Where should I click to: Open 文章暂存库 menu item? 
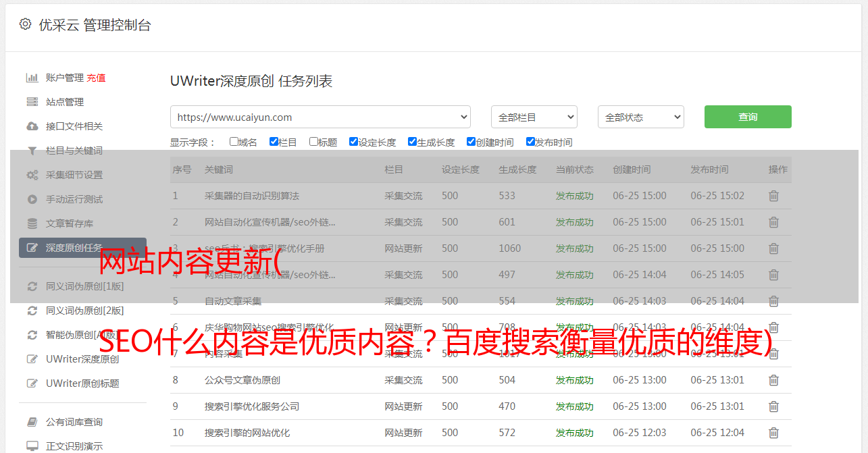tap(70, 223)
